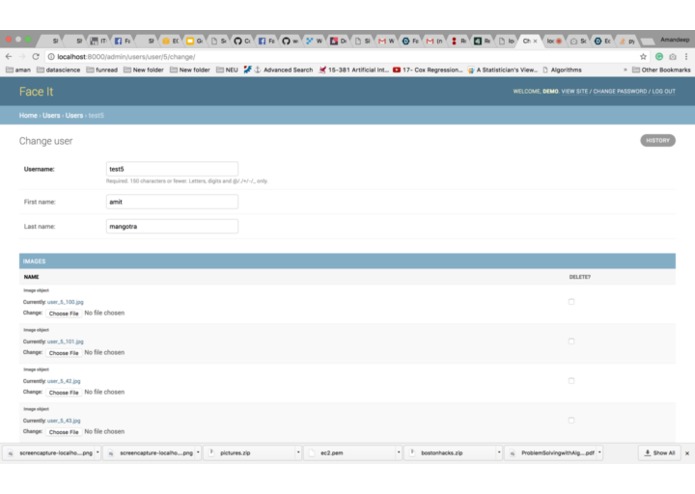Click the Change Password link

pos(620,91)
